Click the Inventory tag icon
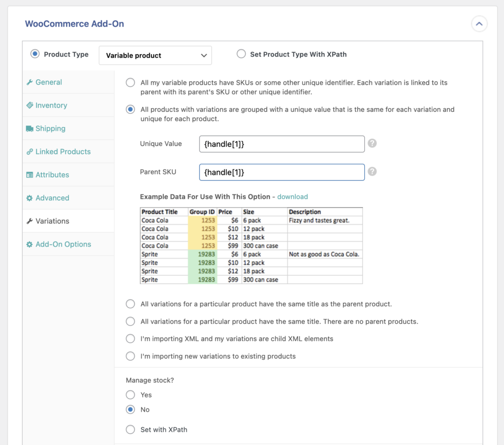 31,105
